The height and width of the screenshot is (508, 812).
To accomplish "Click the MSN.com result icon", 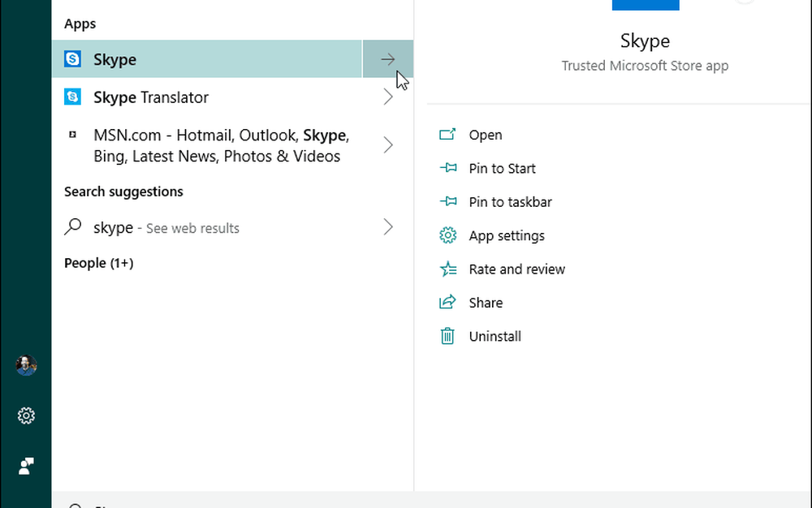I will 73,136.
